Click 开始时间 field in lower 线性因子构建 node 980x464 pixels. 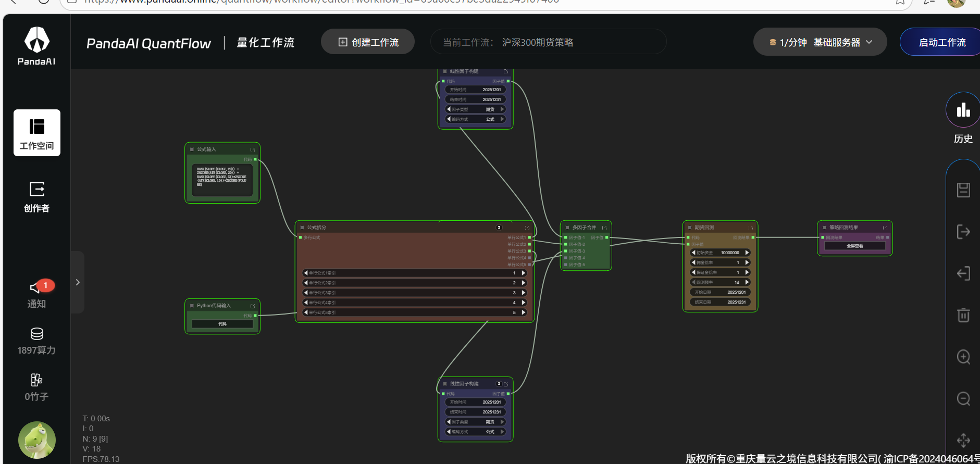476,402
